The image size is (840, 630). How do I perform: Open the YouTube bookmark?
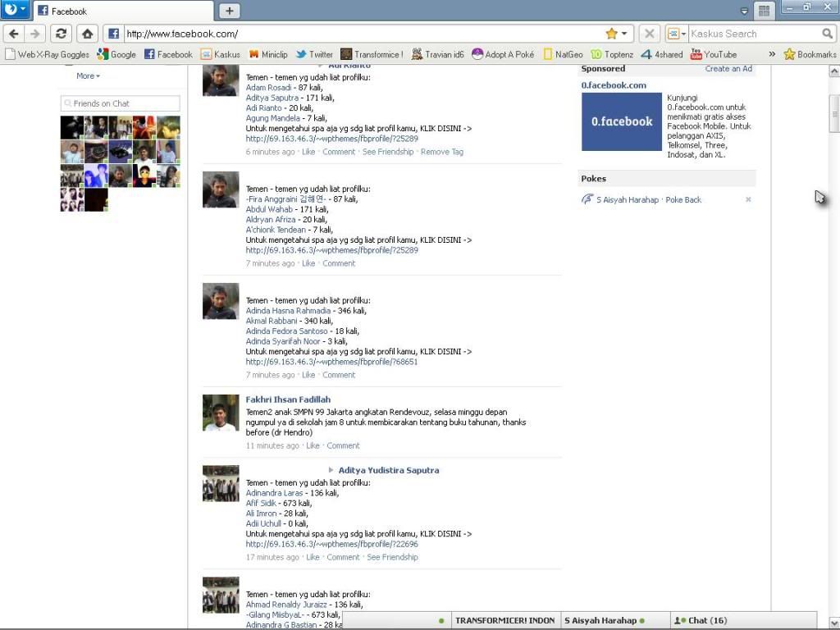click(x=714, y=54)
